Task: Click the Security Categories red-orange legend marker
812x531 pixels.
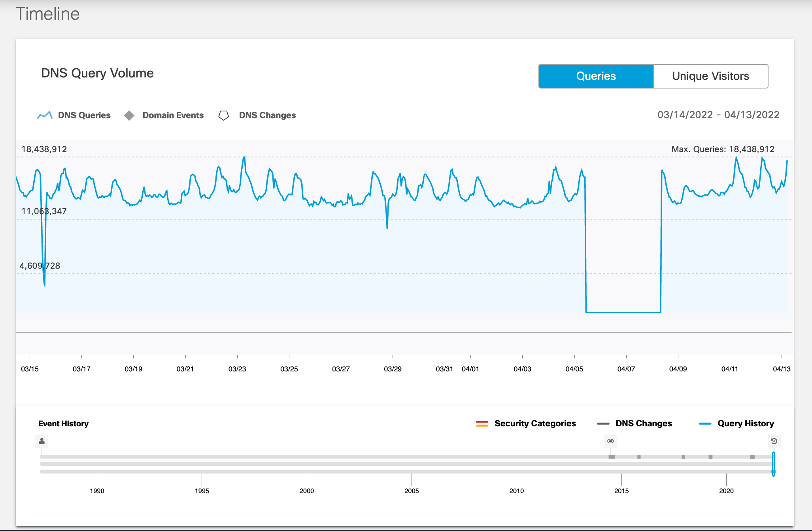Action: 482,424
